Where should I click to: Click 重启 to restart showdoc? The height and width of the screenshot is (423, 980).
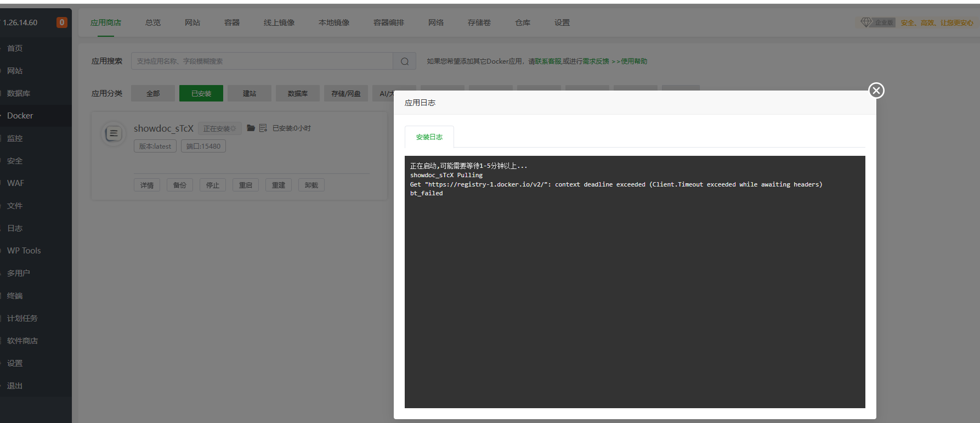[x=245, y=185]
